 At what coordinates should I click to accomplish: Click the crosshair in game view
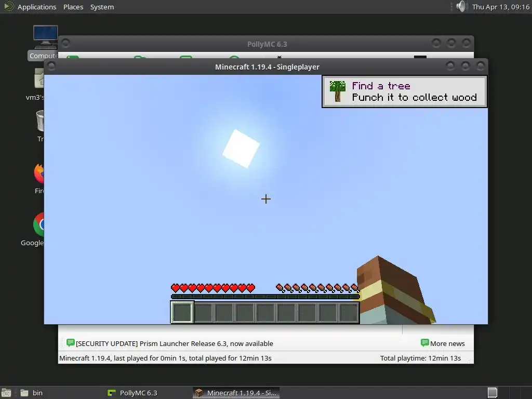[x=266, y=199]
